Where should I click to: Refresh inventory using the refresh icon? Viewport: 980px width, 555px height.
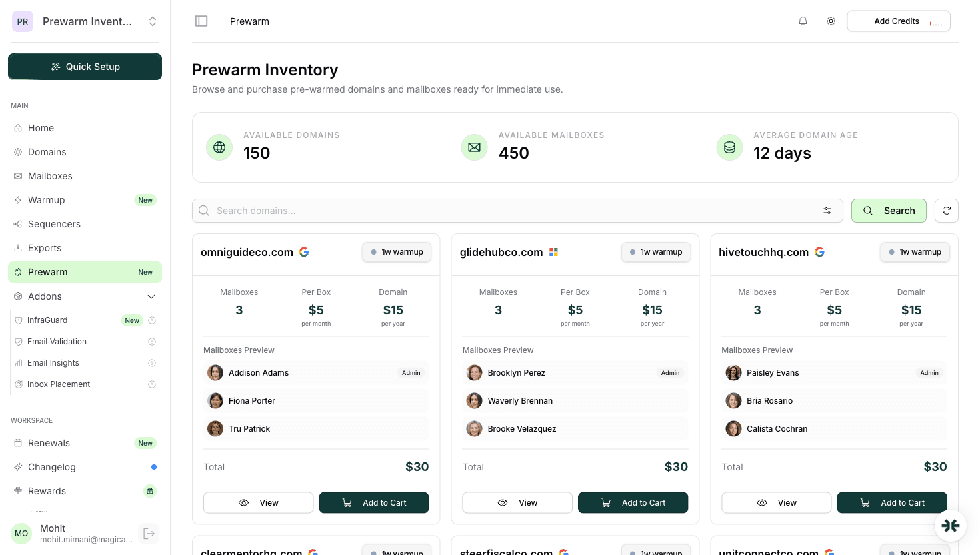[946, 211]
